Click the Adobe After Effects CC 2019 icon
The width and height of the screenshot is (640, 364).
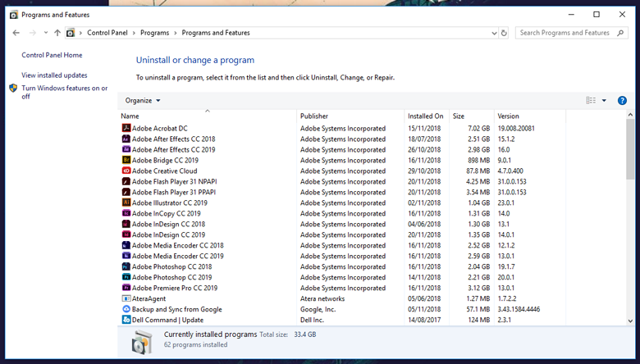point(126,149)
